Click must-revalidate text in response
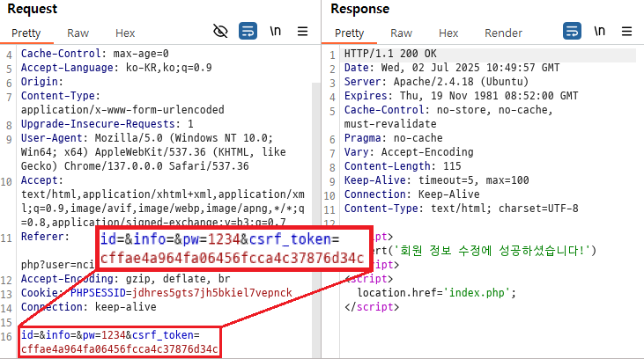The image size is (644, 359). (x=390, y=124)
